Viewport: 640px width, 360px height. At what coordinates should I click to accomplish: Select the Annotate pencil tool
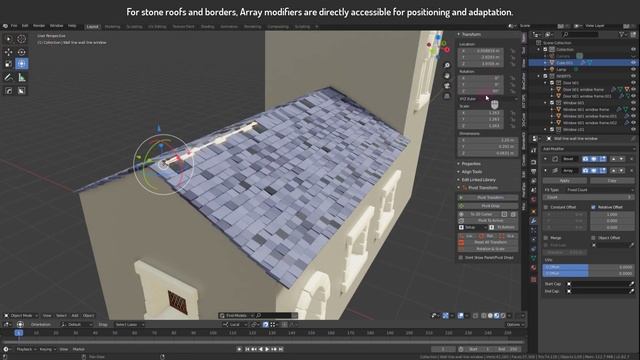tap(9, 78)
